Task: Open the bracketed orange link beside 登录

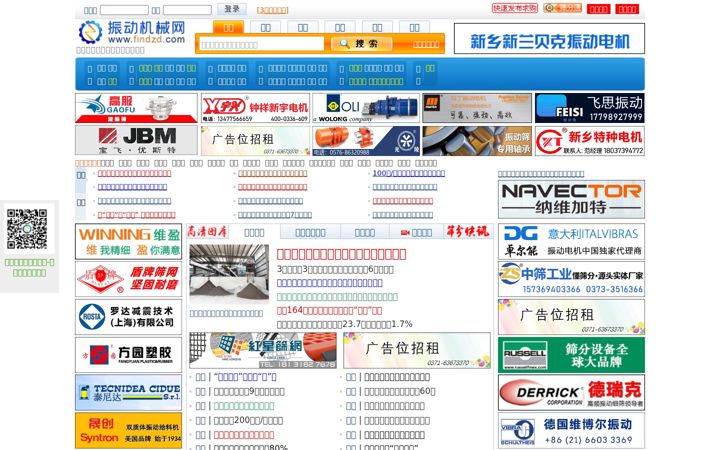Action: [x=272, y=10]
